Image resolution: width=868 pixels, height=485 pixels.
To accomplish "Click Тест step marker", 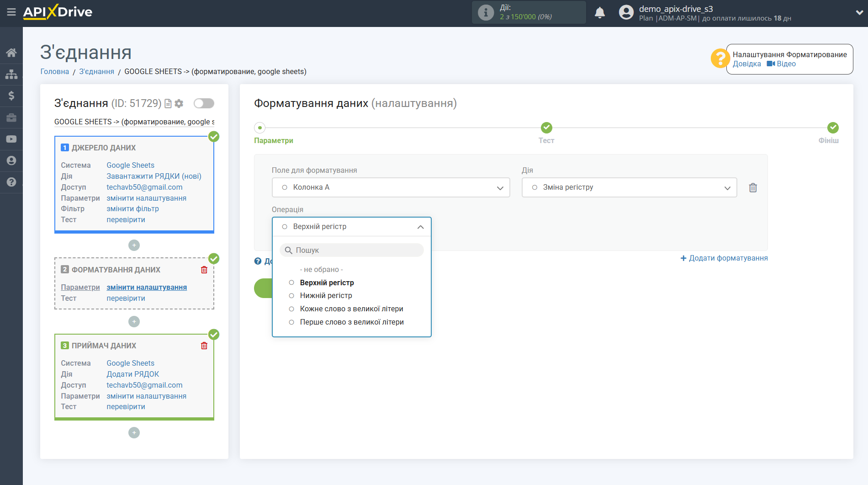I will point(546,128).
